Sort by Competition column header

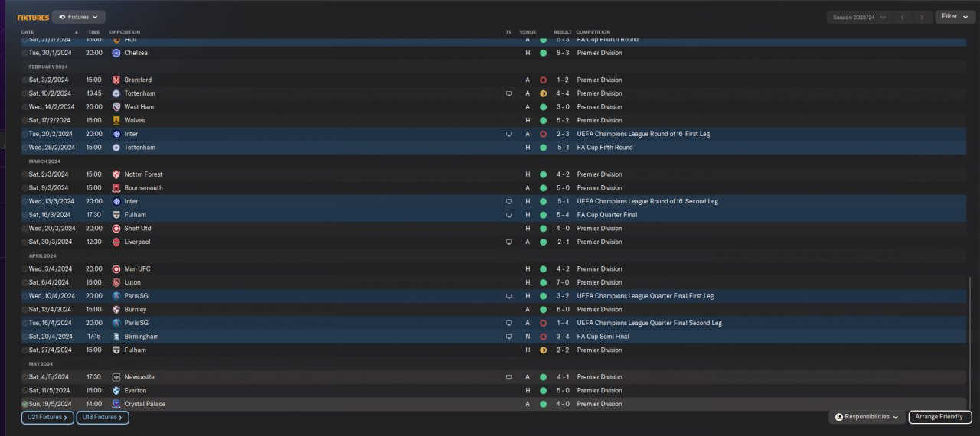593,32
